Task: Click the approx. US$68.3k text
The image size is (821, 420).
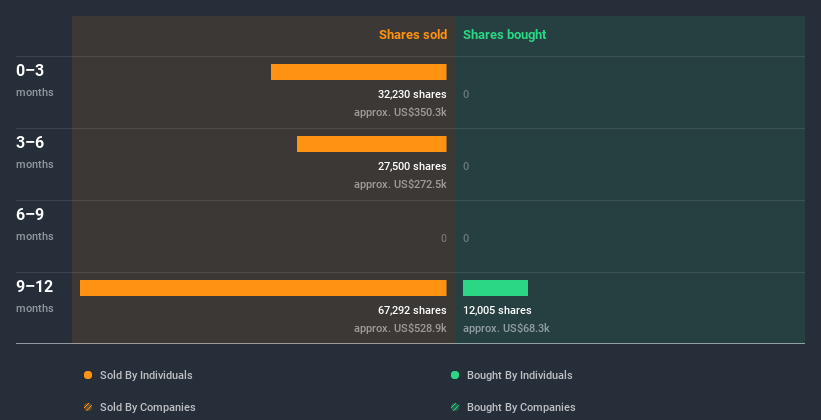Action: tap(506, 328)
